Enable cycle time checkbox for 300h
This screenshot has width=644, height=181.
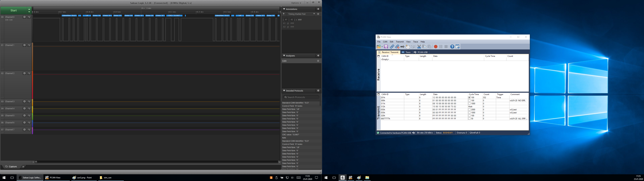469,101
